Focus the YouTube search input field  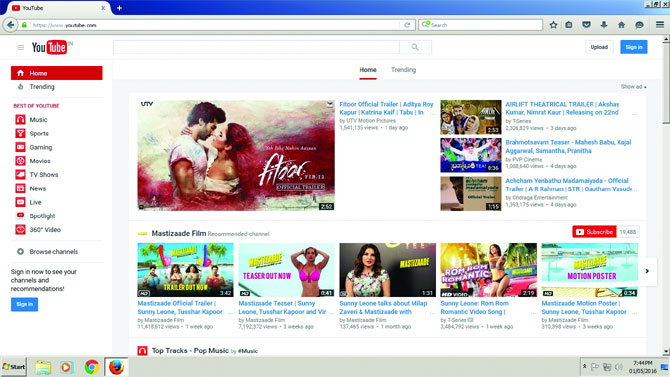coord(256,47)
